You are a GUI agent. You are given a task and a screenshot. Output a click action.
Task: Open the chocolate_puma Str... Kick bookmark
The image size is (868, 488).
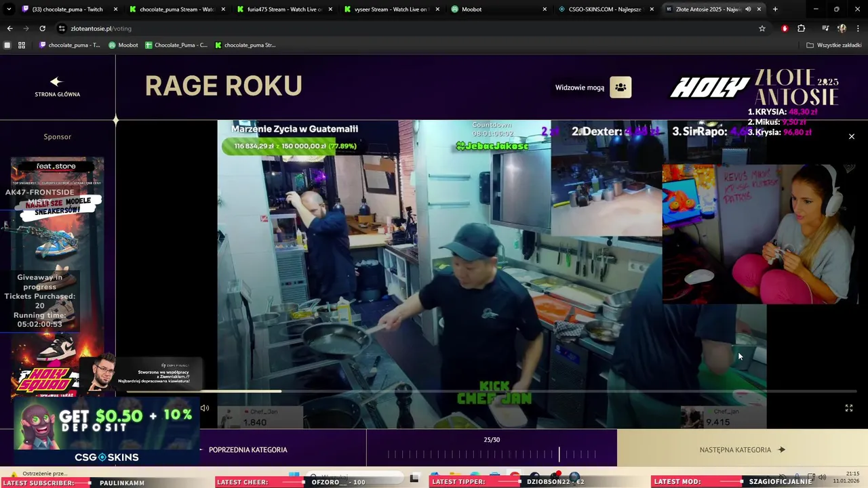click(245, 45)
